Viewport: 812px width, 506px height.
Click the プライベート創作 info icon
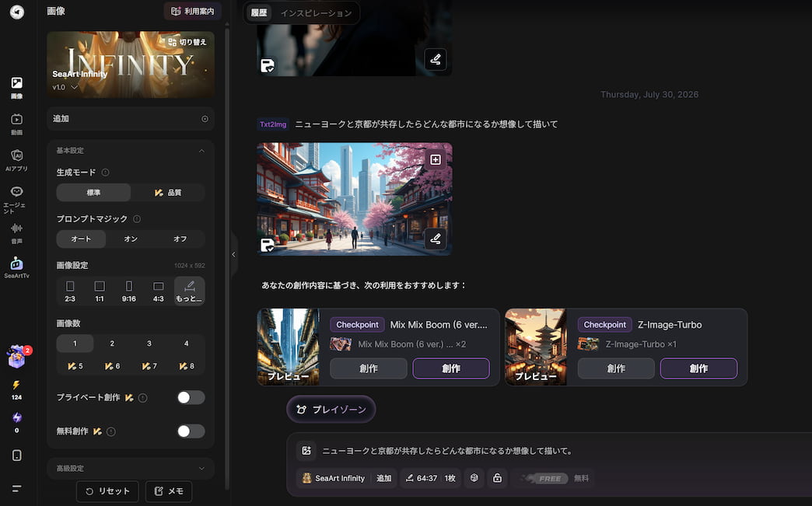(x=143, y=398)
